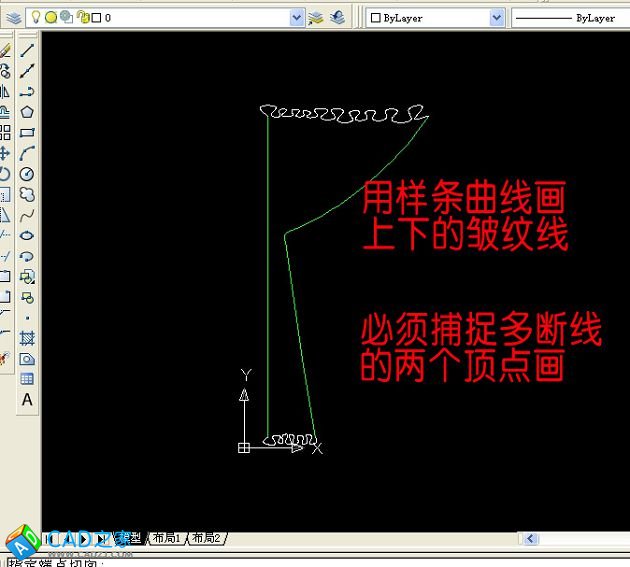Pick the Rectangle draw tool
630x567 pixels.
[27, 132]
